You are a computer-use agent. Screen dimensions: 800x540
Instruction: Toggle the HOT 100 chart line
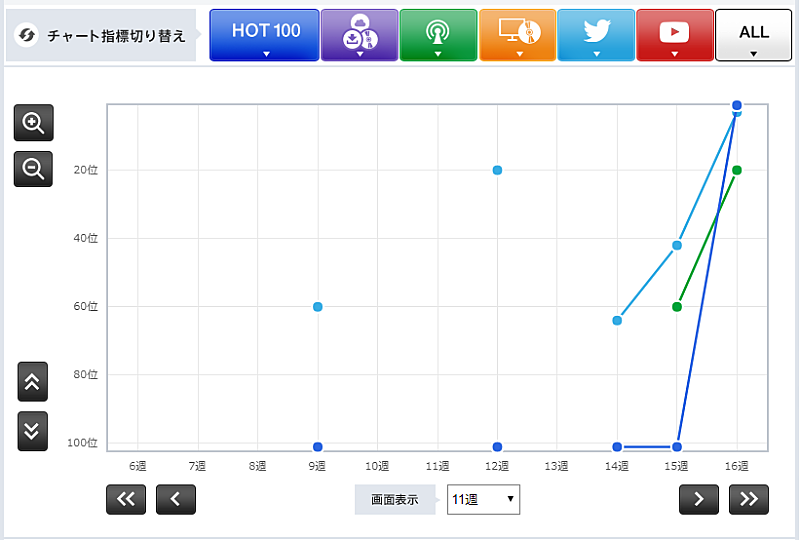(265, 36)
